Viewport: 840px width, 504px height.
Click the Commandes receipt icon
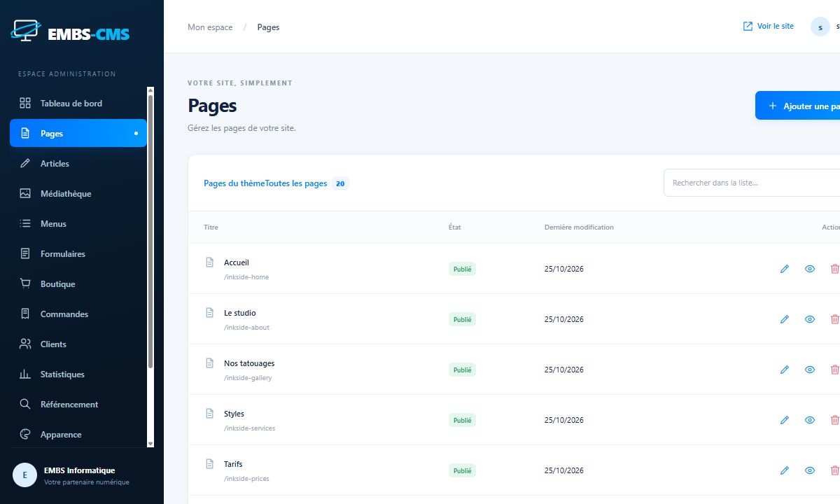click(x=25, y=314)
